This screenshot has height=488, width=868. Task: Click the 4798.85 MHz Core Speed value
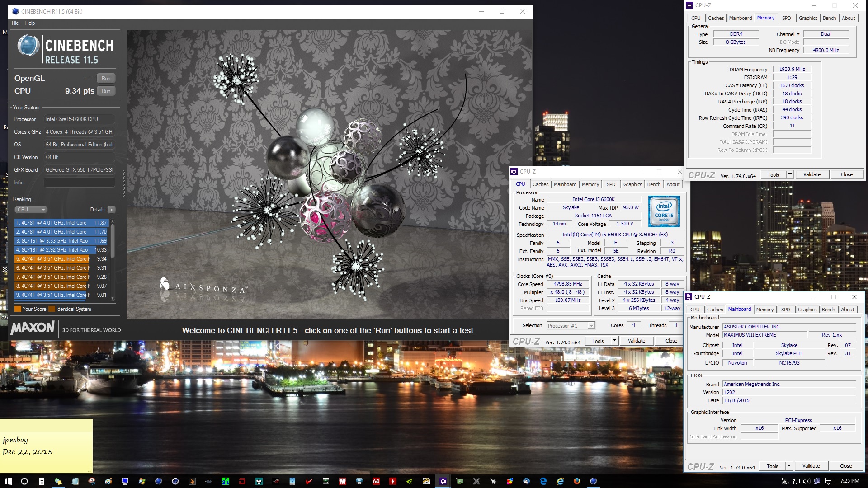(567, 284)
